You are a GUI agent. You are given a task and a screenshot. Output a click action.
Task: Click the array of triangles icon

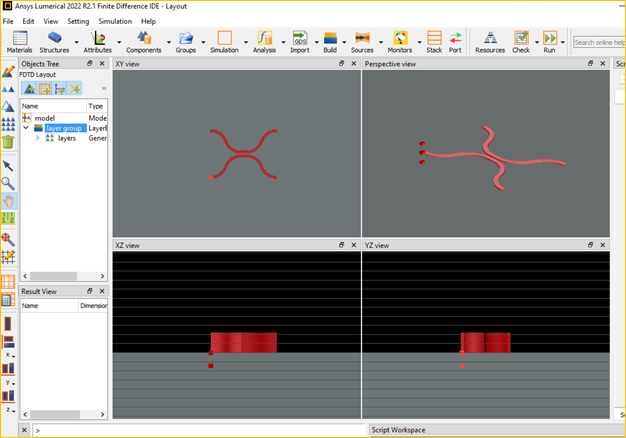[8, 124]
